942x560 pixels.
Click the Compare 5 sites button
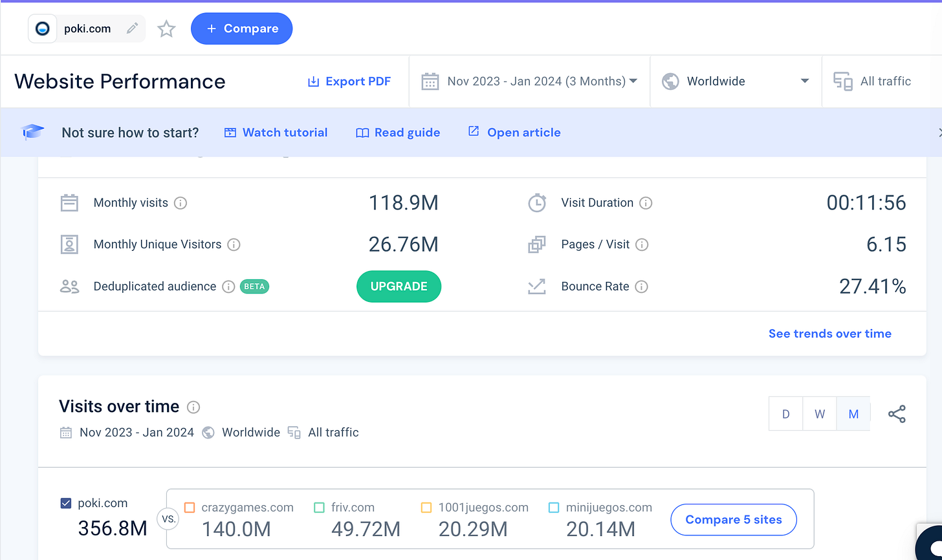point(734,520)
